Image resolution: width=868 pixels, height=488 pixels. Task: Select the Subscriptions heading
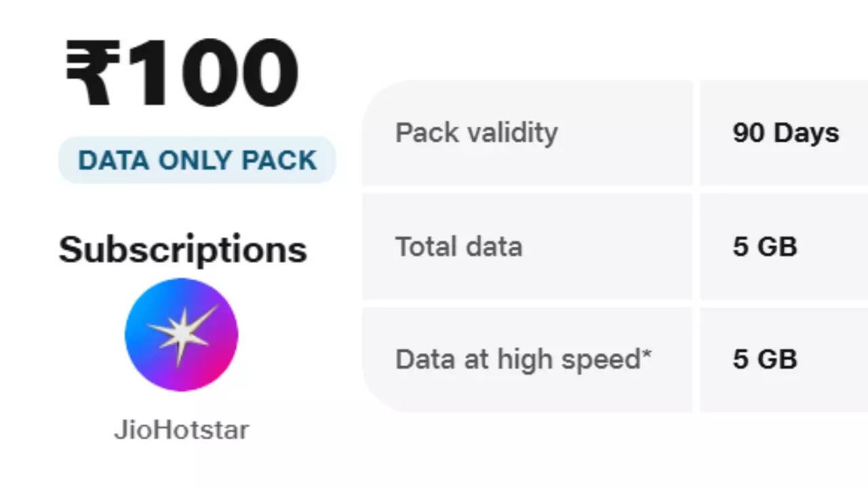coord(182,249)
